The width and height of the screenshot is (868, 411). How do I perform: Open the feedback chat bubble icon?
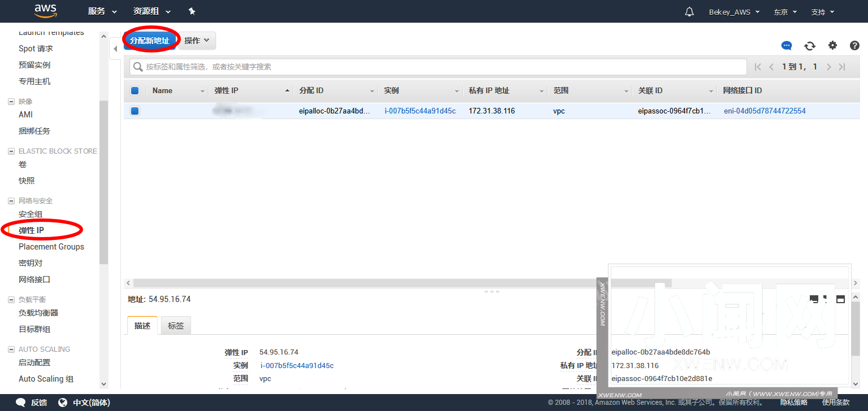tap(787, 46)
